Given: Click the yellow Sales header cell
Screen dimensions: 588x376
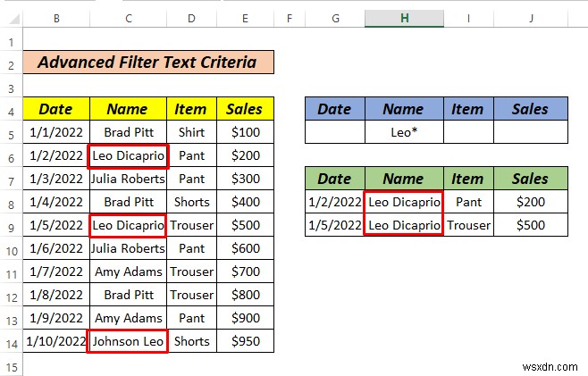Looking at the screenshot, I should click(245, 109).
